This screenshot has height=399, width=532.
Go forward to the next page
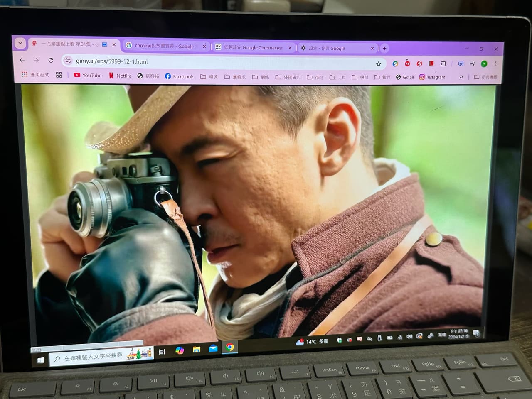pyautogui.click(x=36, y=60)
